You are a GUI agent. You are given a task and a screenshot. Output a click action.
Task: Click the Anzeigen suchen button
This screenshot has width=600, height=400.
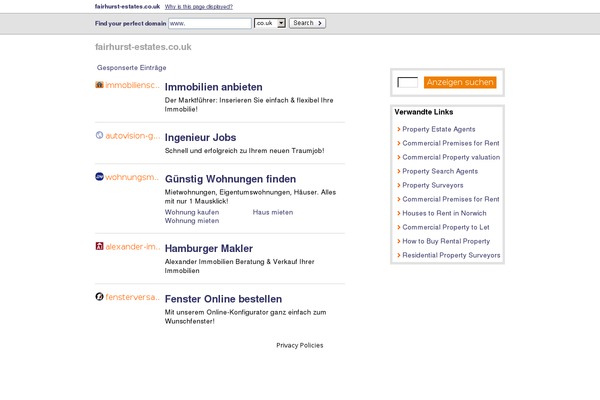[460, 82]
